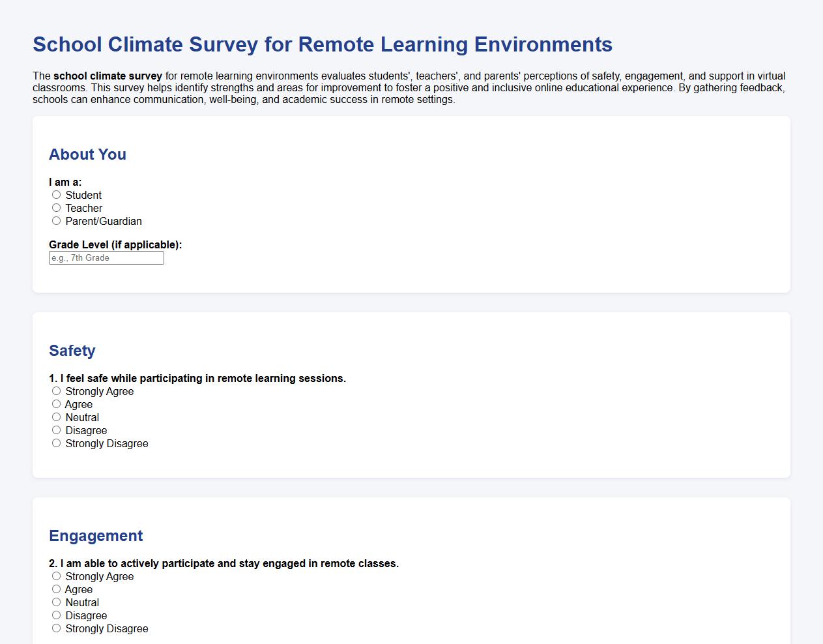Click the Grade Level text input field
The image size is (823, 644).
106,257
